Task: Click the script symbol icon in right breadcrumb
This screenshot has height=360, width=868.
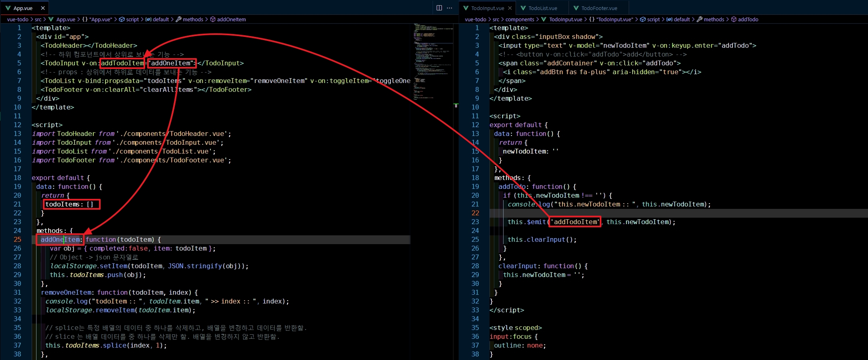Action: 643,19
